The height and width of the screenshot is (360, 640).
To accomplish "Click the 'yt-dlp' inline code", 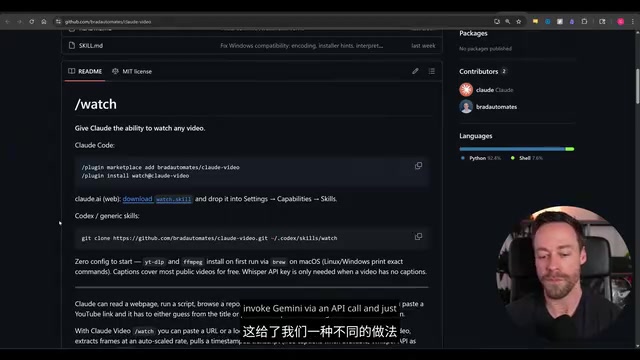I will (x=154, y=262).
